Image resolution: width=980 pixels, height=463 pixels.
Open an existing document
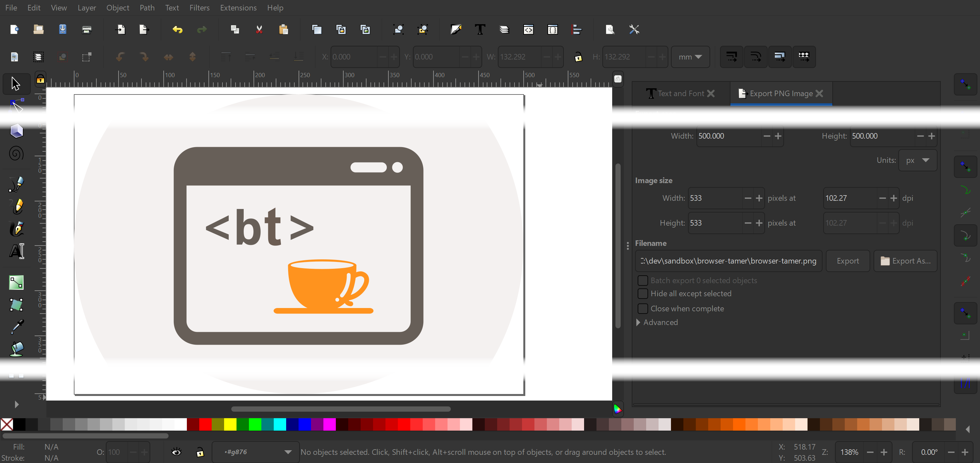coord(39,29)
